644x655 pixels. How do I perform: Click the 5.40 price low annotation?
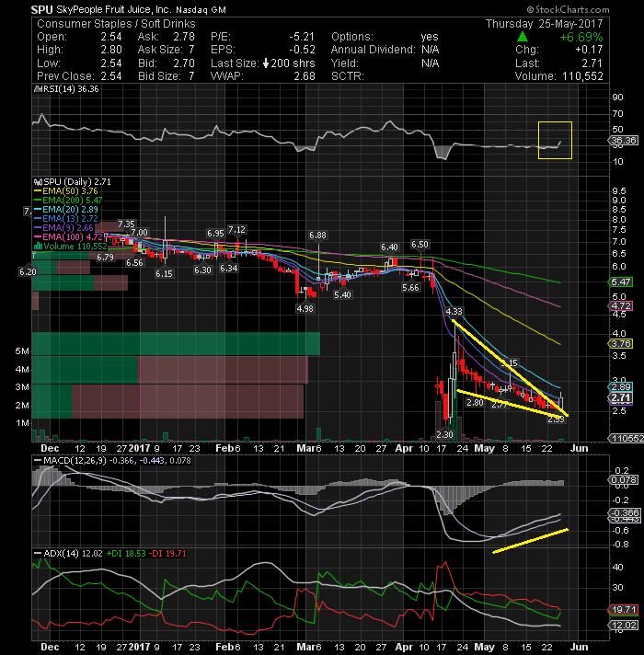pos(342,295)
